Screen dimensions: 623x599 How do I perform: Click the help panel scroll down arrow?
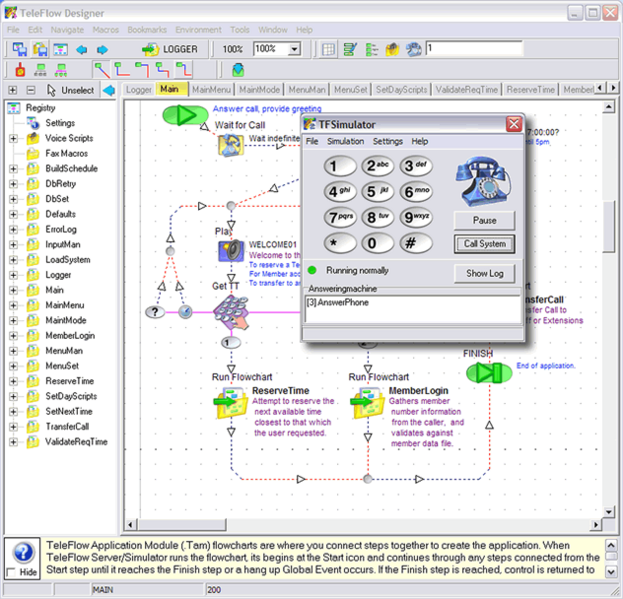(x=611, y=572)
